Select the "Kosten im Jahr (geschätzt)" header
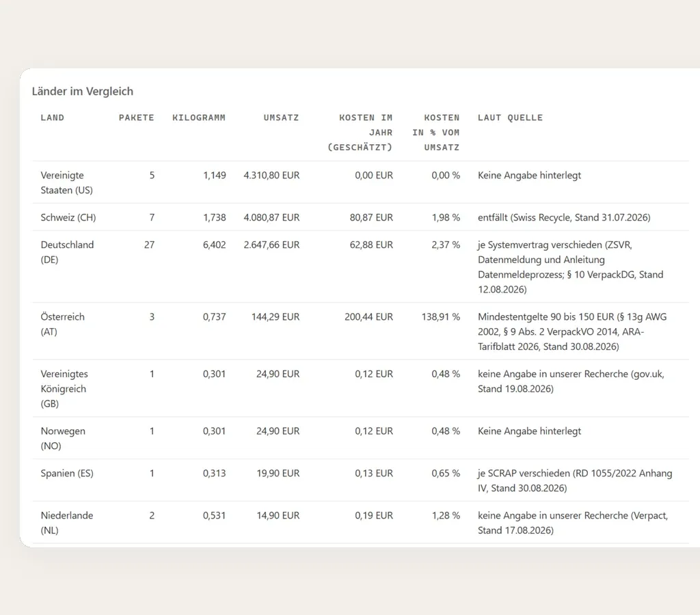 point(360,133)
